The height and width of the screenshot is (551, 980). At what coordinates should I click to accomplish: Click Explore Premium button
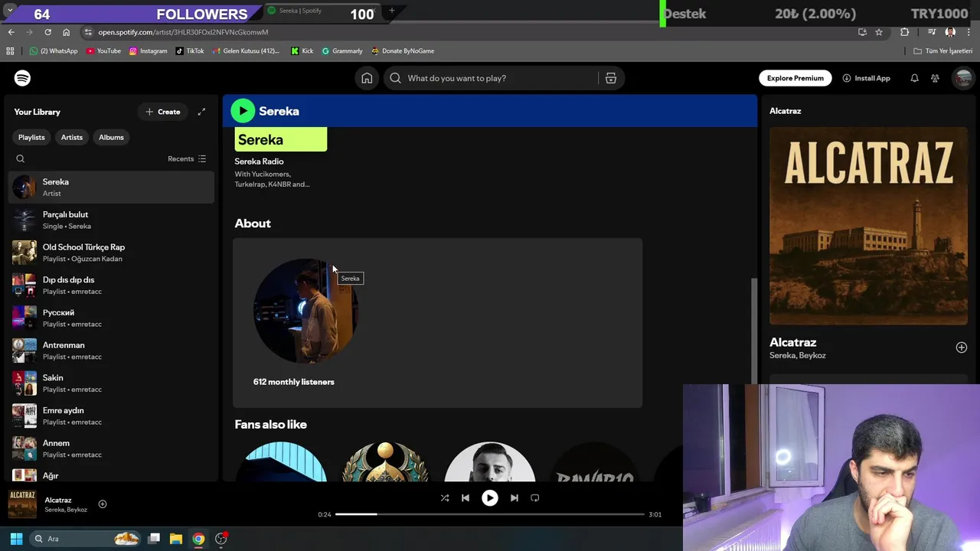(795, 78)
